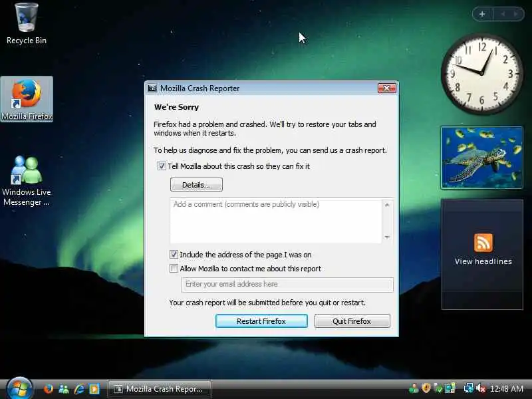532x399 pixels.
Task: Open the Recycle Bin desktop icon
Action: pos(26,24)
